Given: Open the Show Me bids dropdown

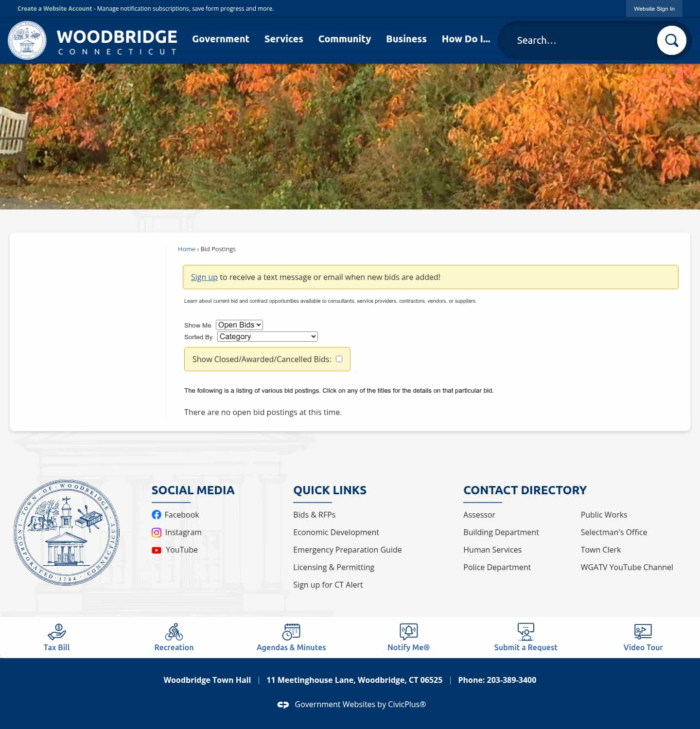Looking at the screenshot, I should (239, 325).
